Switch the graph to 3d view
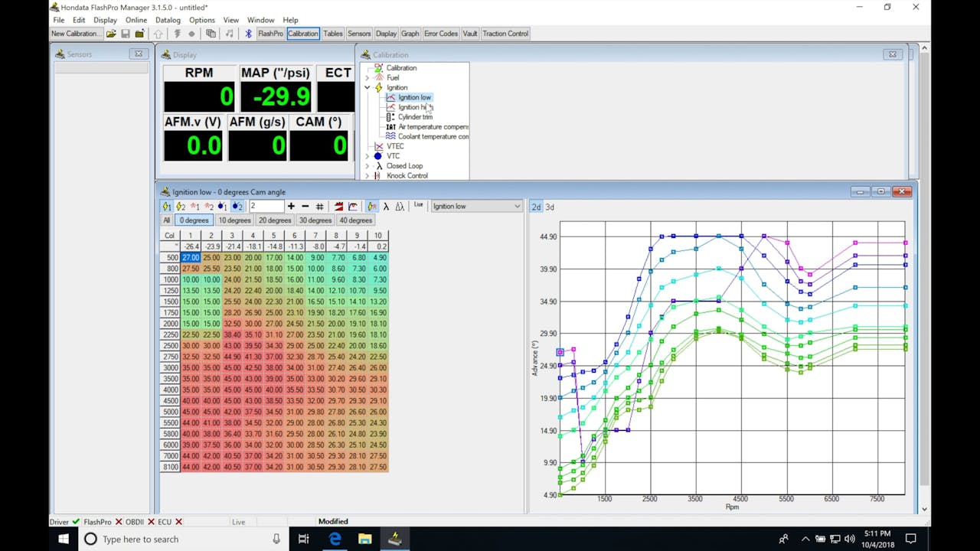Image resolution: width=980 pixels, height=551 pixels. [x=548, y=207]
